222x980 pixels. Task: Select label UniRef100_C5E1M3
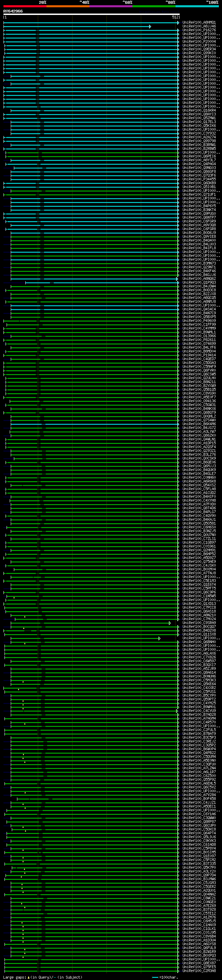pyautogui.click(x=199, y=581)
